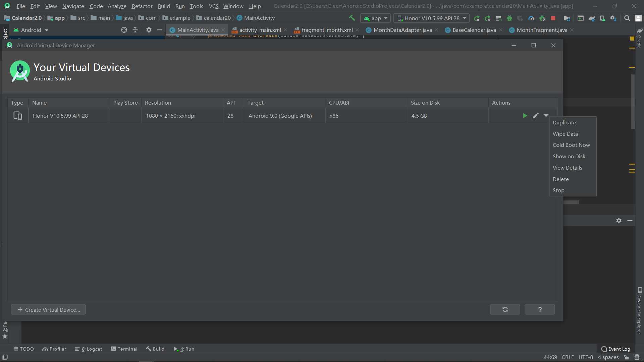The height and width of the screenshot is (362, 644).
Task: Open the Profile app gauge icon
Action: (531, 18)
